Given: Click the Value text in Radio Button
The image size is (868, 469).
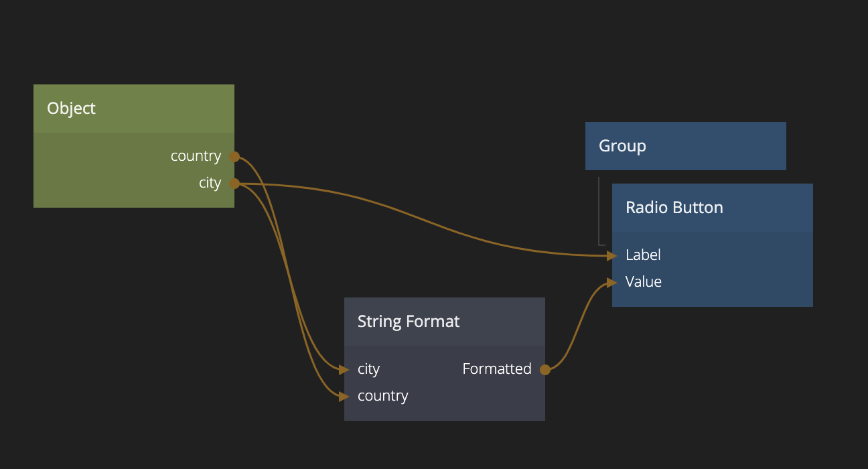Looking at the screenshot, I should [x=643, y=282].
